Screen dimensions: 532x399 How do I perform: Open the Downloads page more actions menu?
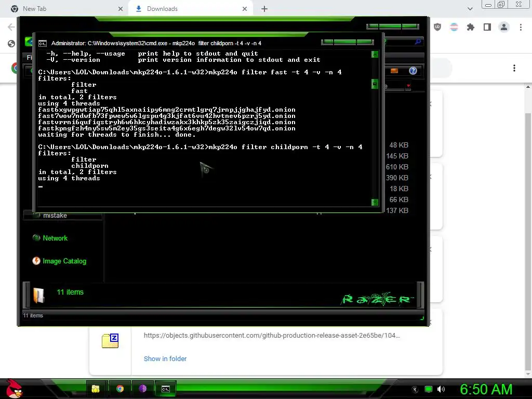(514, 68)
